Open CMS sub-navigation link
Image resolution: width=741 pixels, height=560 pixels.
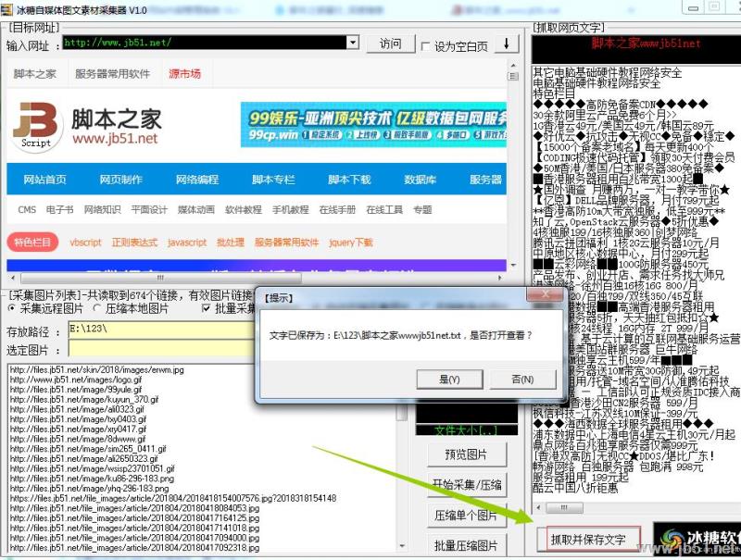27,209
